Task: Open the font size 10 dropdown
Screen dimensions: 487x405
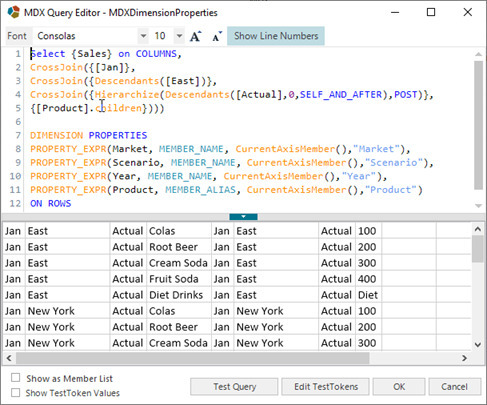Action: tap(179, 36)
